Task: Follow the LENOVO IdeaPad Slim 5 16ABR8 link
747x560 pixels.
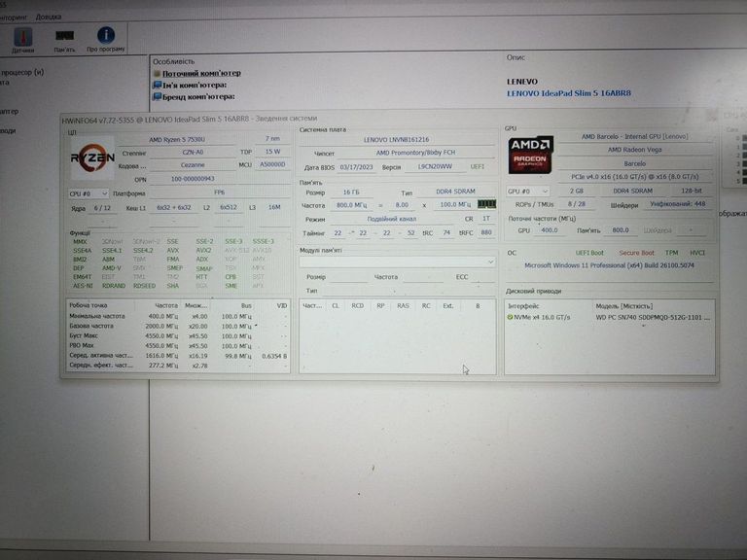Action: click(568, 93)
